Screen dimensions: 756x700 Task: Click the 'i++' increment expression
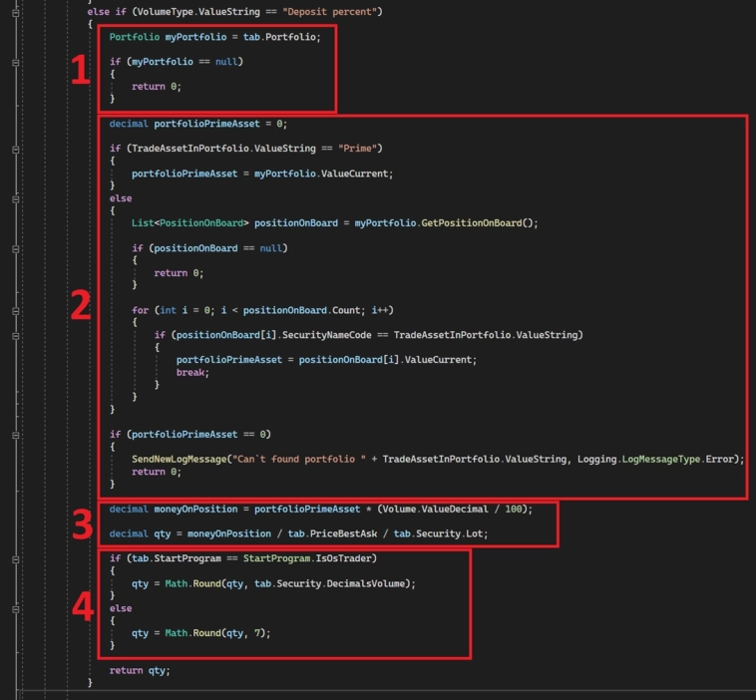380,310
